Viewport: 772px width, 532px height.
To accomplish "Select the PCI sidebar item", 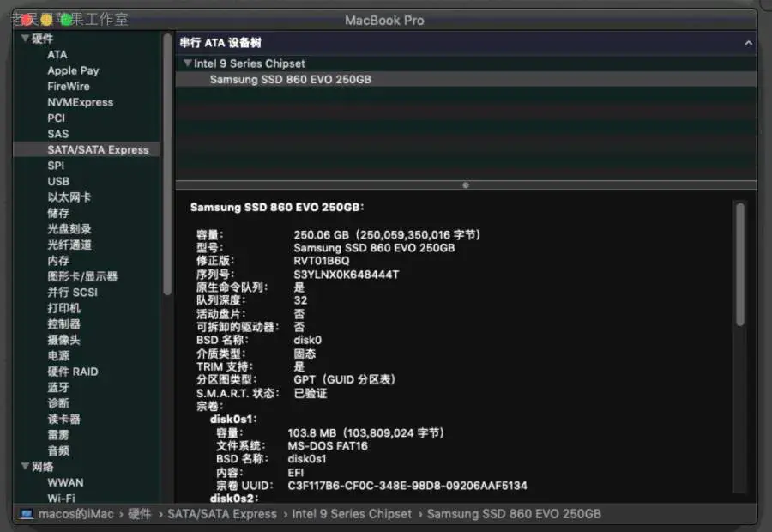I will [x=56, y=118].
